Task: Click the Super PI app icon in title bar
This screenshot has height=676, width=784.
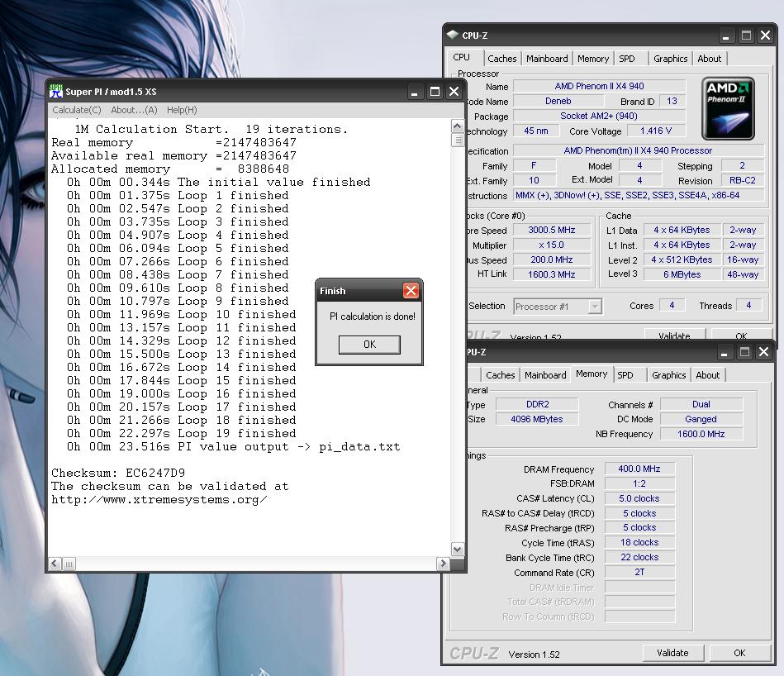Action: coord(55,92)
